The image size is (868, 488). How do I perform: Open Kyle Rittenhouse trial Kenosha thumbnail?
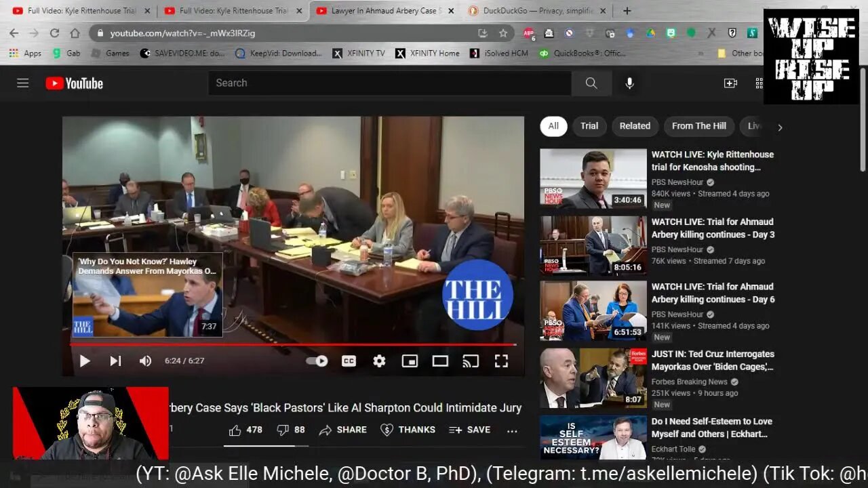593,178
